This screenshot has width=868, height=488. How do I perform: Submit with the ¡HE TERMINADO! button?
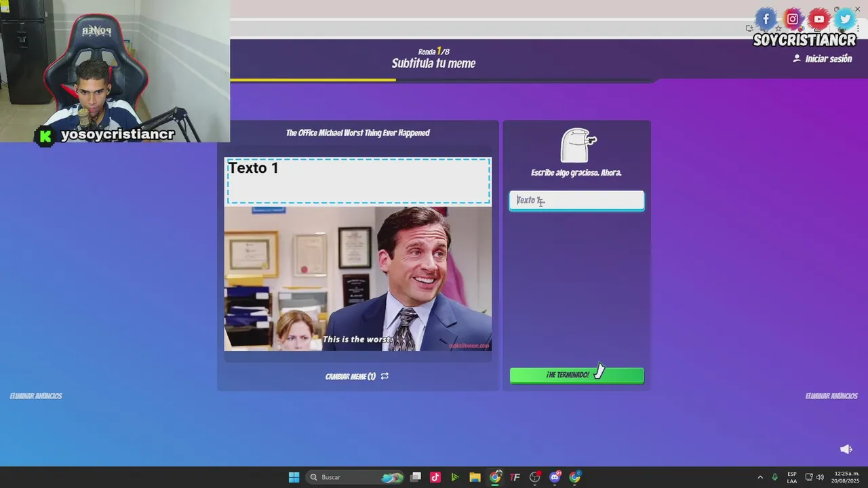pyautogui.click(x=576, y=375)
